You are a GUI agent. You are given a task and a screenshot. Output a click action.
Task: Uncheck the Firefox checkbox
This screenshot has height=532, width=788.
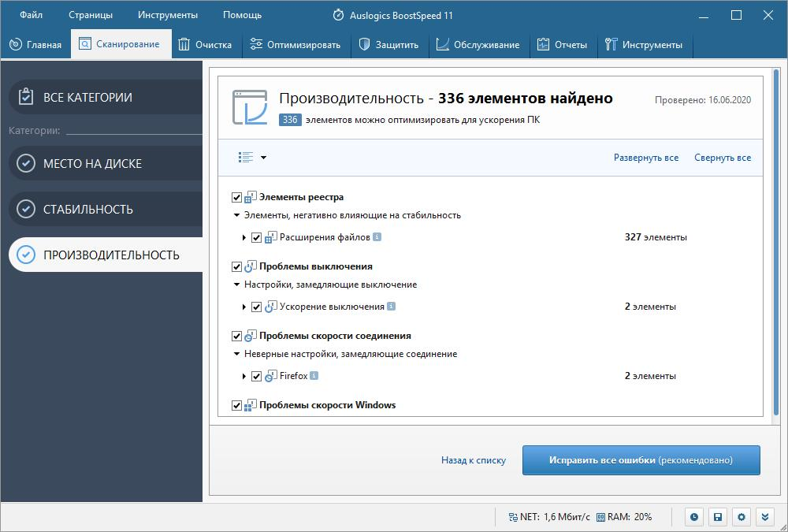point(256,376)
